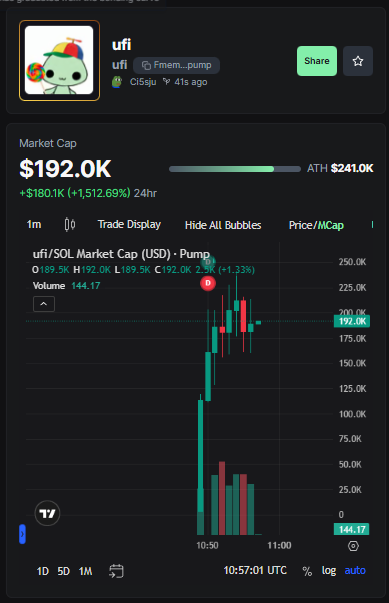Click the $192.0K market cap value
This screenshot has height=603, width=389.
tap(65, 168)
